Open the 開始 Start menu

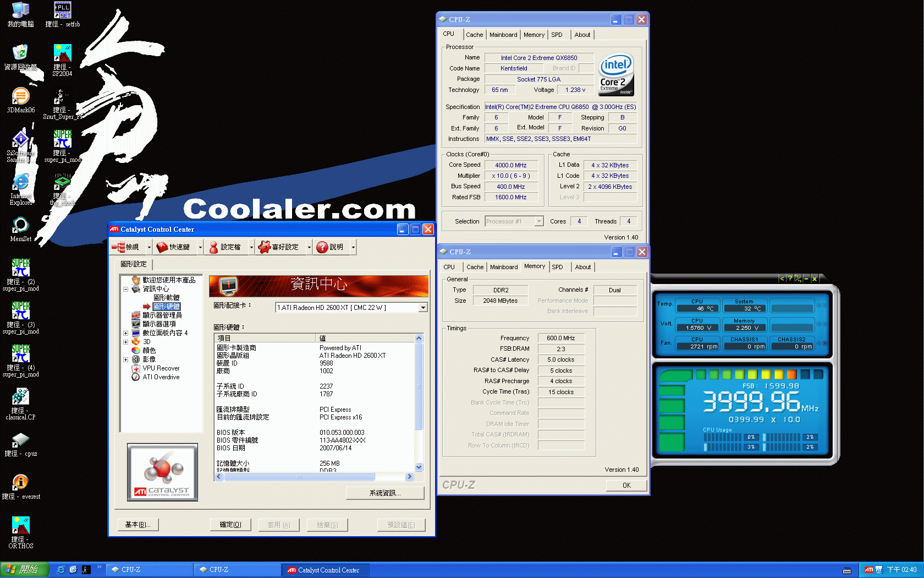(x=25, y=570)
